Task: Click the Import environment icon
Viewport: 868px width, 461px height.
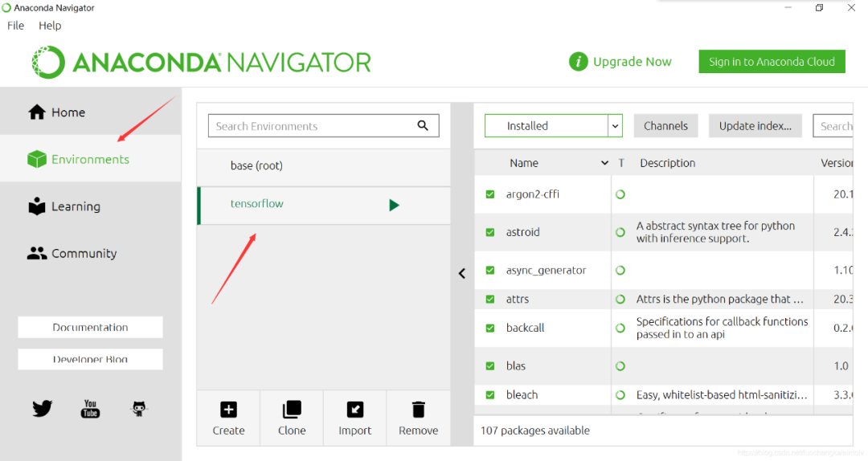Action: (355, 410)
